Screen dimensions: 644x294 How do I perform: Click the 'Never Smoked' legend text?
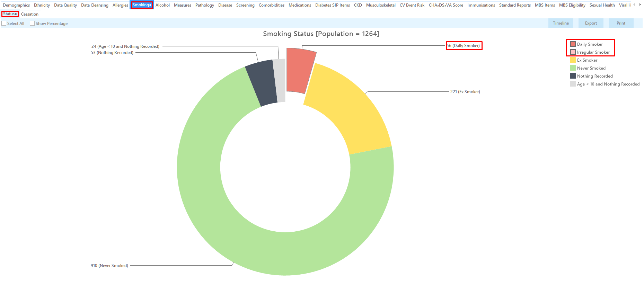(x=591, y=68)
